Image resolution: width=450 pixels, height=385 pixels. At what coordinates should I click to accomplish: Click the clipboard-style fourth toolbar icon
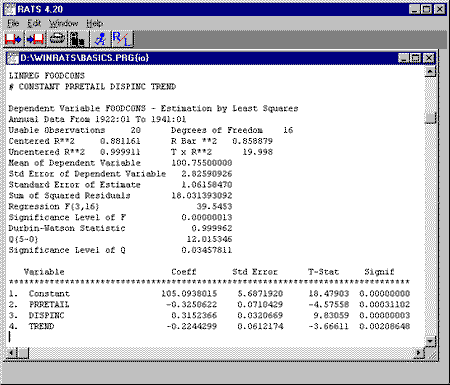[78, 39]
